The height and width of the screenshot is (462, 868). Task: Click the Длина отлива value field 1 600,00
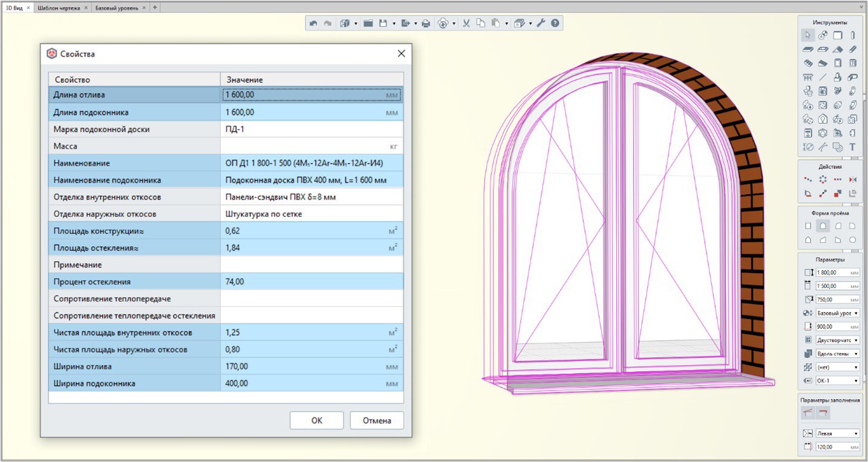[x=312, y=95]
